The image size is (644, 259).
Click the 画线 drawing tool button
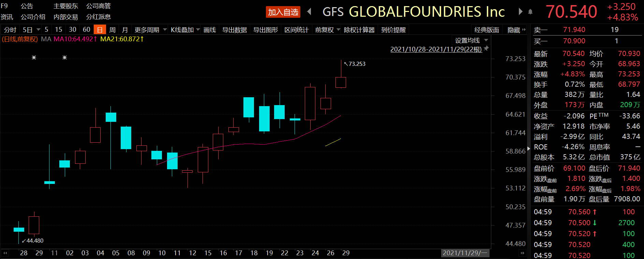210,30
